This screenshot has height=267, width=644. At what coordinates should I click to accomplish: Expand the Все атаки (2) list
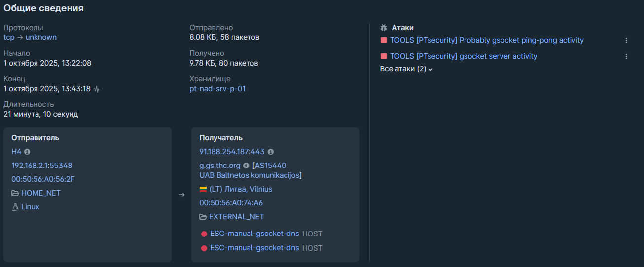(x=406, y=69)
